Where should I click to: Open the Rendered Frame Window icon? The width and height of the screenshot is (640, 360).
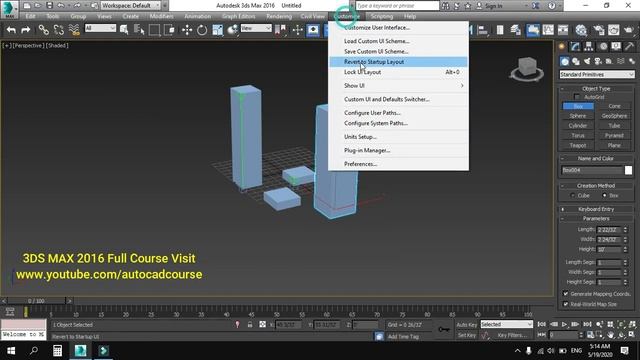(x=614, y=30)
